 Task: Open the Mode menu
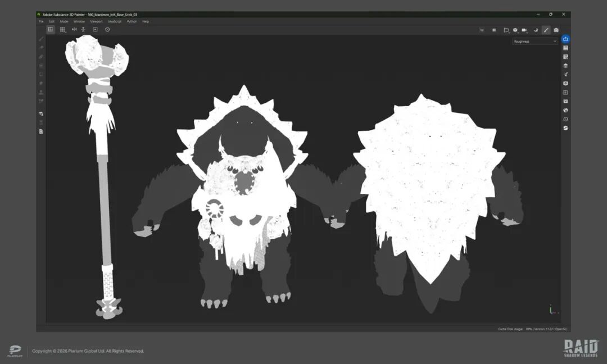pyautogui.click(x=64, y=22)
